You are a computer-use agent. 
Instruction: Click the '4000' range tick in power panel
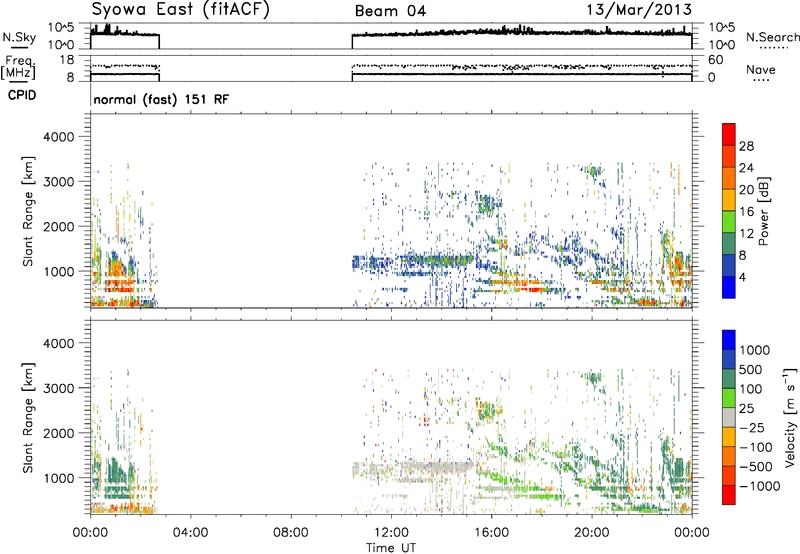point(59,137)
